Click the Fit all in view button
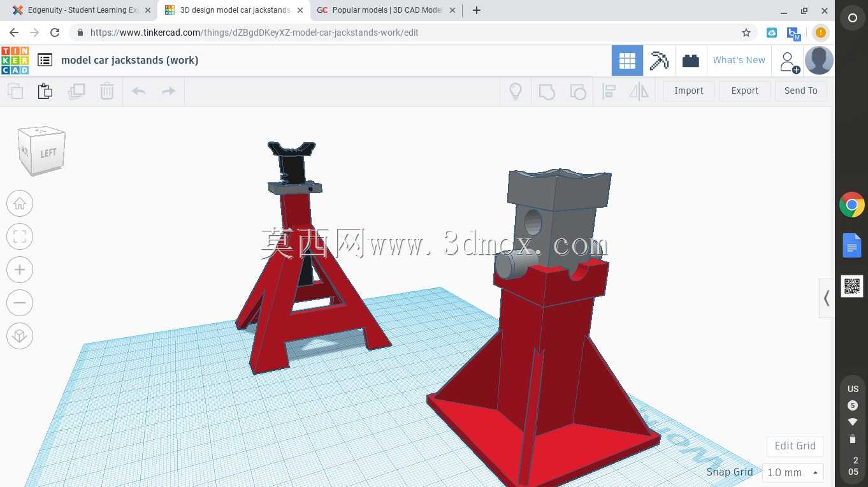868x487 pixels. (20, 236)
